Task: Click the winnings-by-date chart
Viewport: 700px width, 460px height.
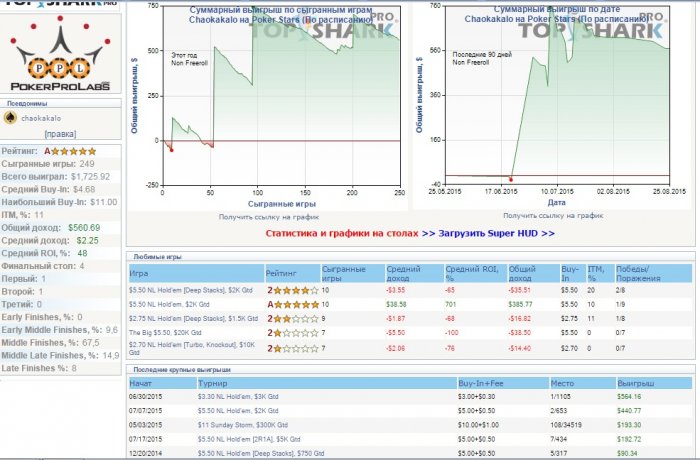Action: [x=557, y=95]
